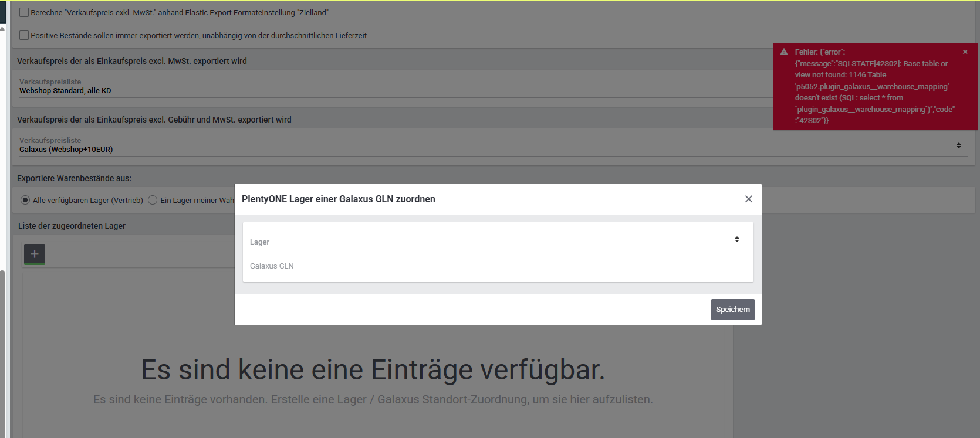Viewport: 980px width, 438px height.
Task: Dismiss the red error notification
Action: click(x=965, y=52)
